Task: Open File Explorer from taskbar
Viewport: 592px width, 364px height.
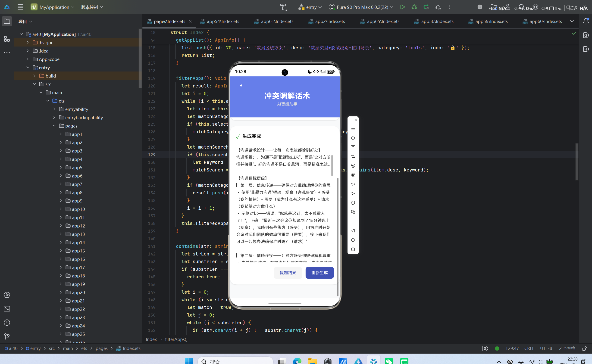Action: [x=312, y=361]
